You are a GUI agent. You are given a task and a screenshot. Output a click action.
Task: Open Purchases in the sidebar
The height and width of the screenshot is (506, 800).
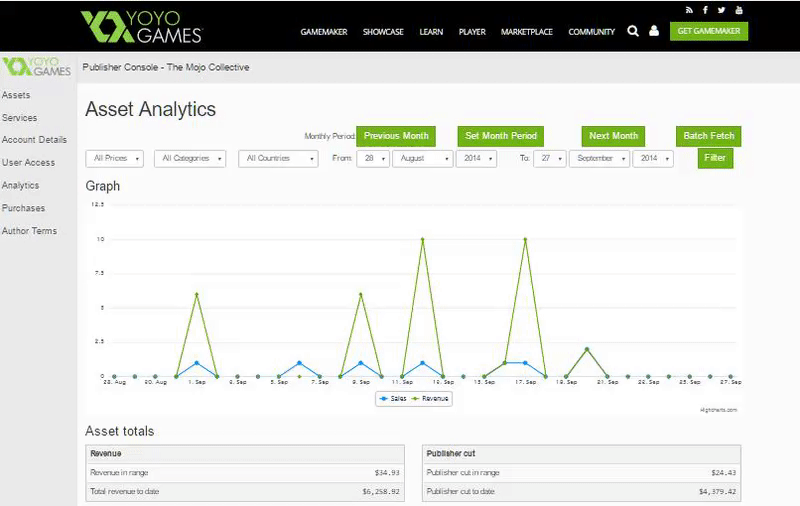(x=23, y=208)
